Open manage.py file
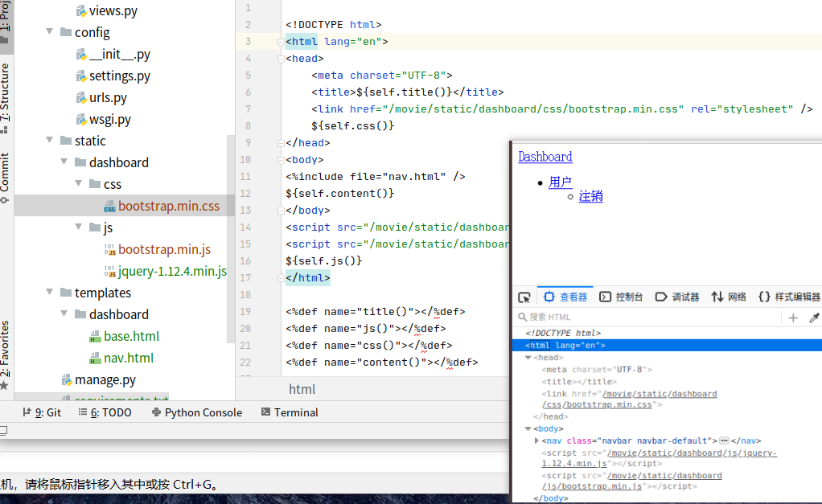The width and height of the screenshot is (822, 504). click(x=105, y=379)
